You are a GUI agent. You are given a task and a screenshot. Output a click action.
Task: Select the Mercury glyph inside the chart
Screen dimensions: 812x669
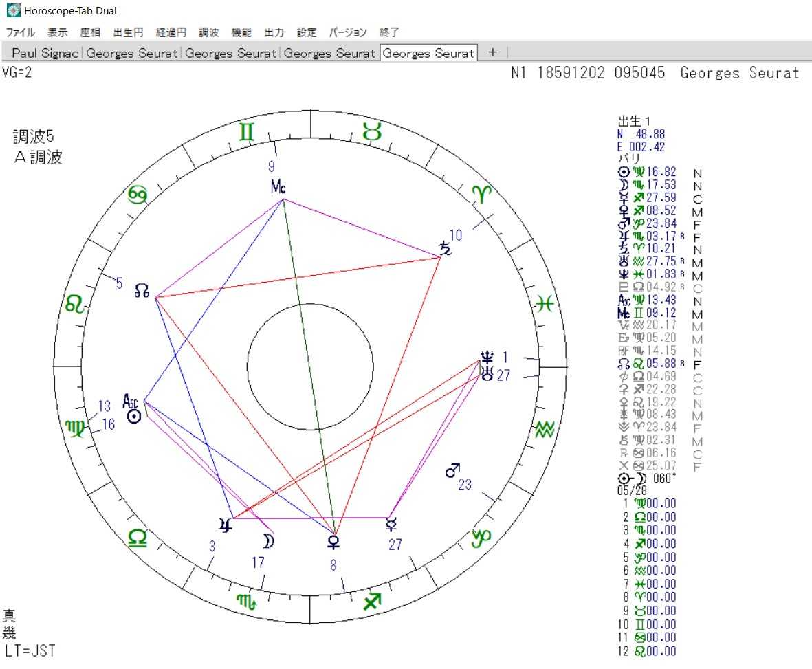[x=391, y=525]
